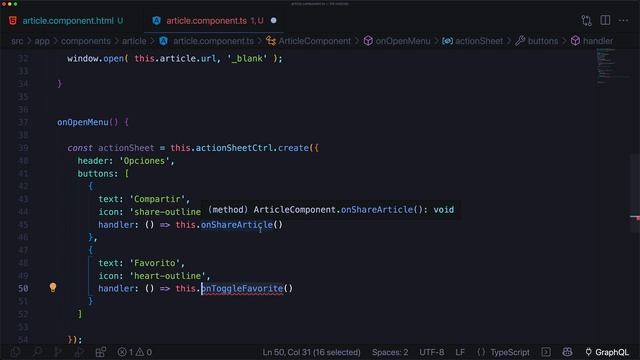Click the onShareArticle call on line 45

pos(241,225)
